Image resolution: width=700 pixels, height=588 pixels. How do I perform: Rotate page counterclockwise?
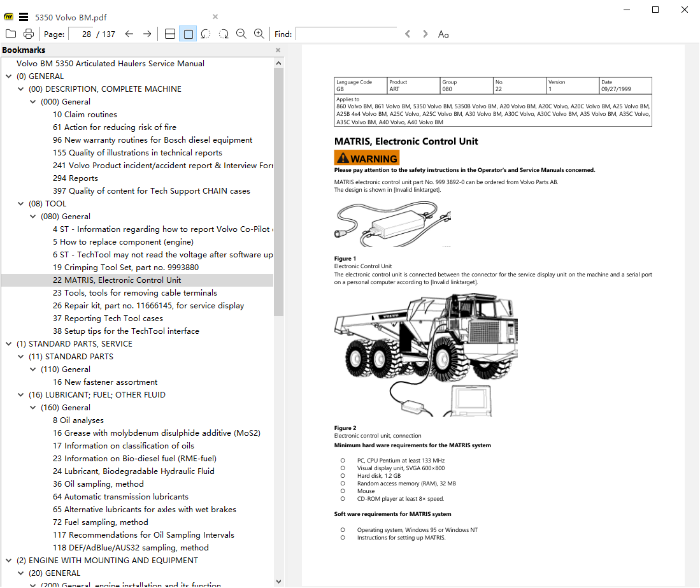click(x=206, y=34)
